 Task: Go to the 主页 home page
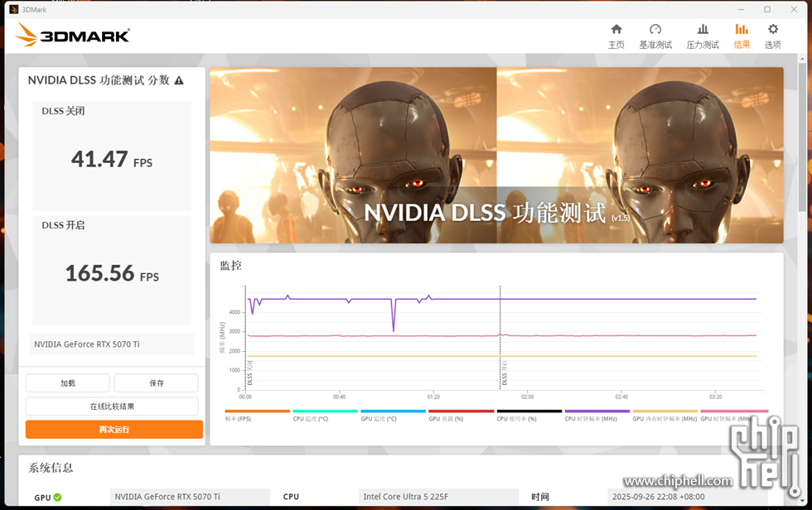616,36
